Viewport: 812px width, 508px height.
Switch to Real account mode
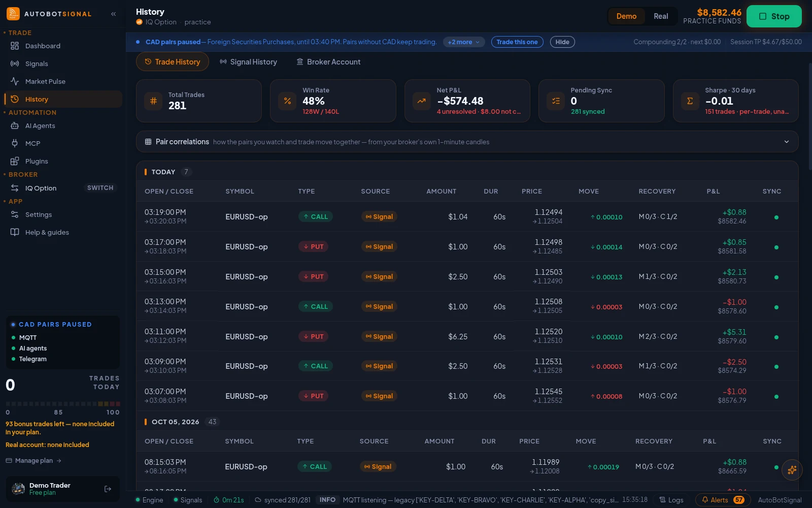coord(661,16)
